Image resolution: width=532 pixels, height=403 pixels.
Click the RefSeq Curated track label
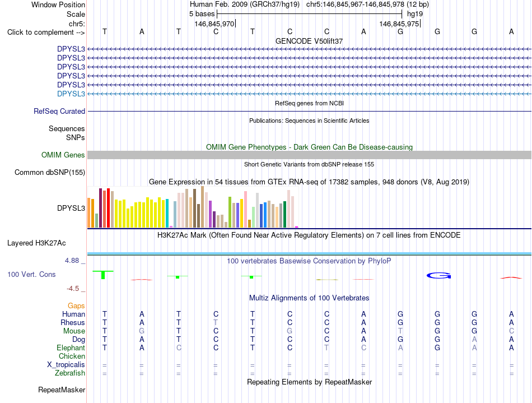pyautogui.click(x=59, y=112)
